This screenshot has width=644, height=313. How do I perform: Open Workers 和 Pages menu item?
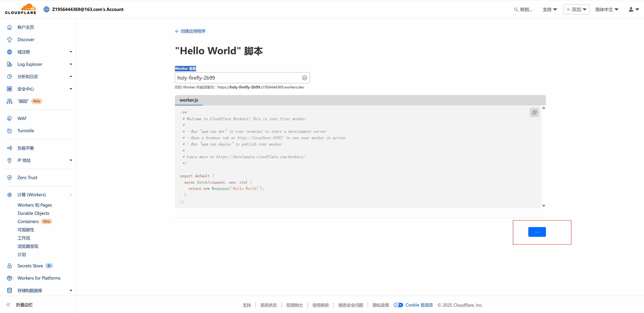35,205
